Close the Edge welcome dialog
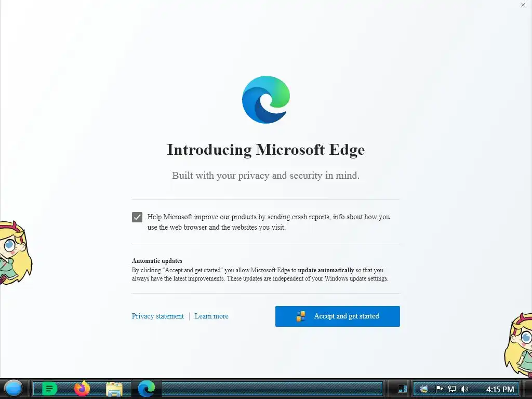The height and width of the screenshot is (399, 532). 523,5
